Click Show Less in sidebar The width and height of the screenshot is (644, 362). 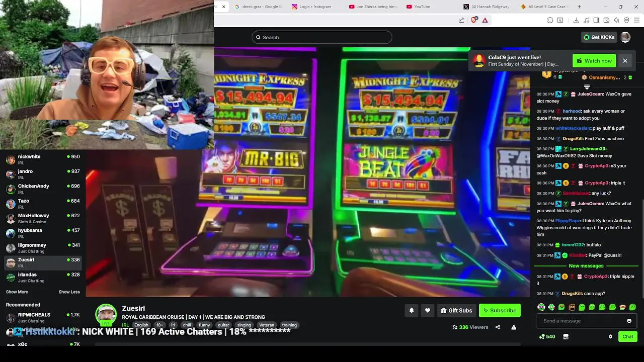(x=69, y=292)
